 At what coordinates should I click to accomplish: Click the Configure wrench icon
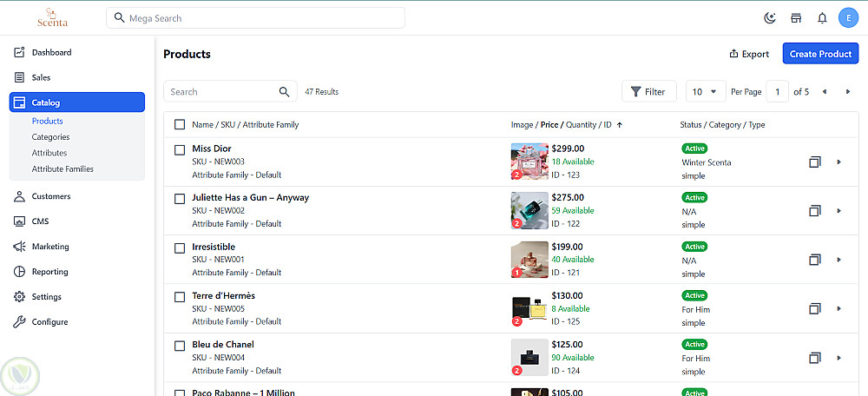coord(19,322)
